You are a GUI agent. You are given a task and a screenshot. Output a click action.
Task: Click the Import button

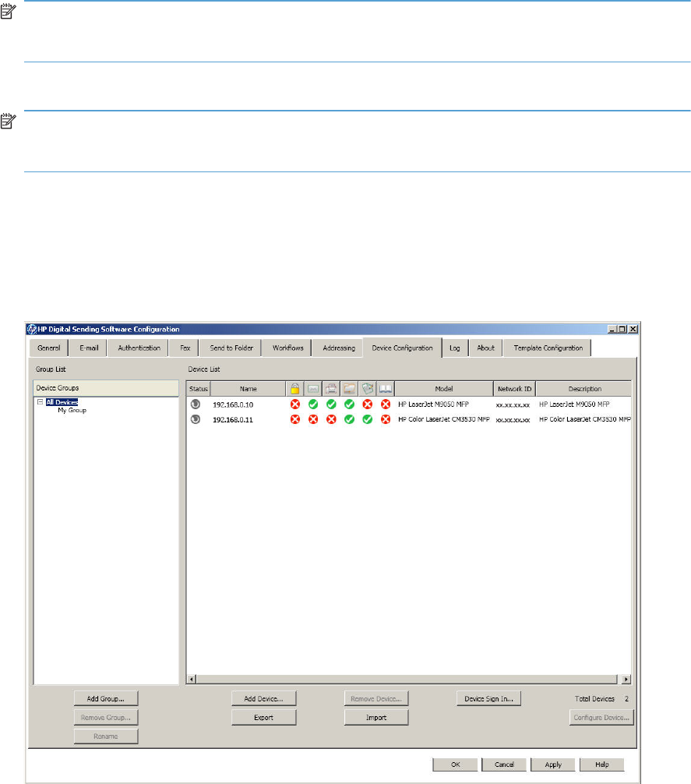click(375, 718)
